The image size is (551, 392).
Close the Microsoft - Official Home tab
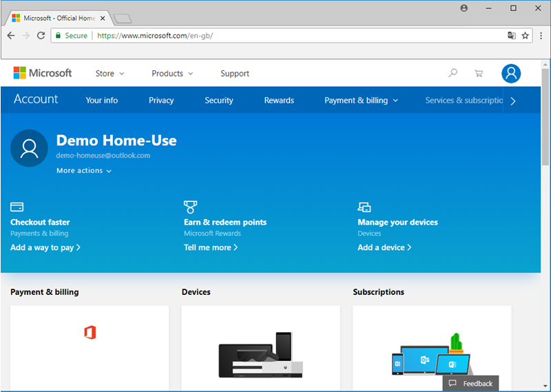[x=103, y=19]
